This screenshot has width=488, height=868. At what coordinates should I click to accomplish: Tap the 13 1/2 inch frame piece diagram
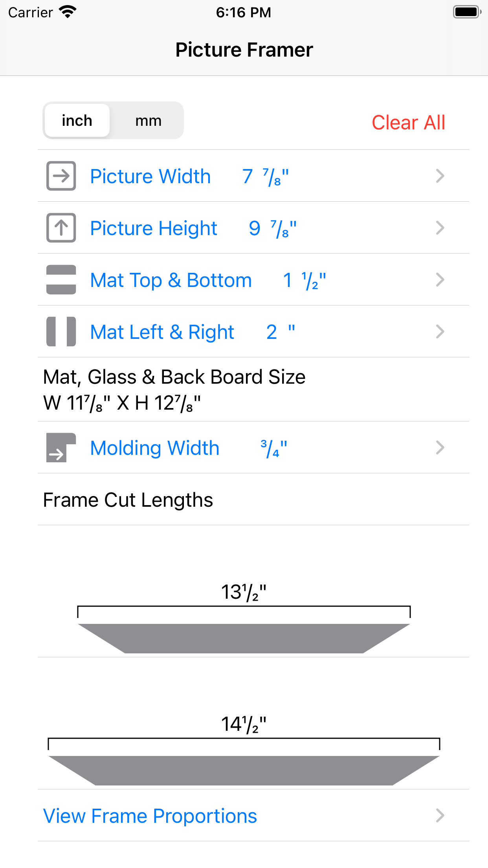[x=244, y=638]
